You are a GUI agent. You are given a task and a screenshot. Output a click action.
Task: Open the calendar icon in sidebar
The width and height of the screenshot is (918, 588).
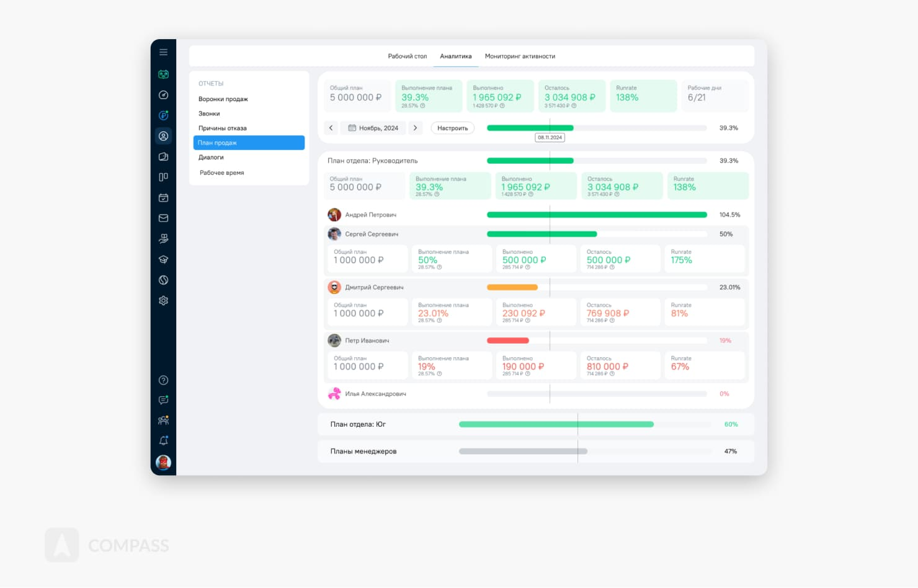coord(163,198)
